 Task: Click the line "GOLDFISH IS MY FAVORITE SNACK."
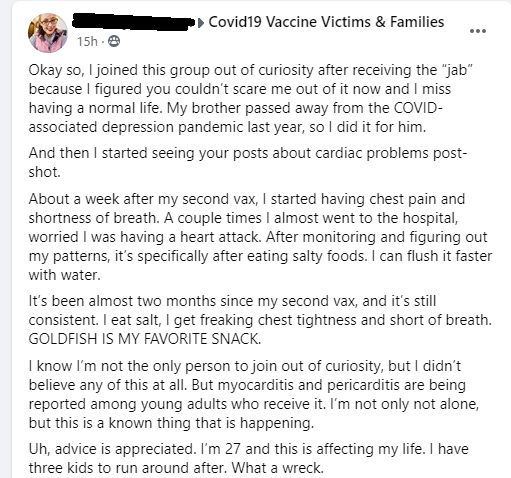145,339
